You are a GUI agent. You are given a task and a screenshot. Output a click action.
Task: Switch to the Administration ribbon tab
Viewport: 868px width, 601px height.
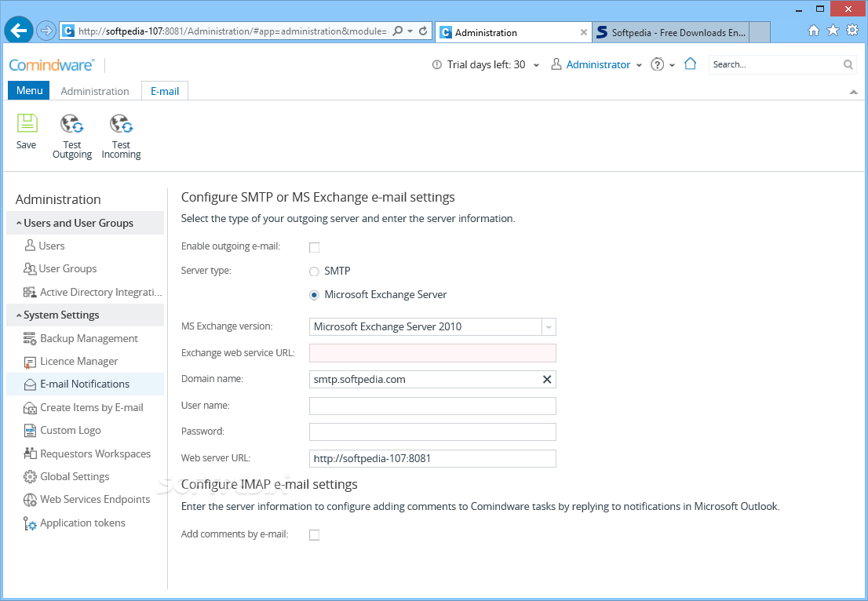coord(95,91)
